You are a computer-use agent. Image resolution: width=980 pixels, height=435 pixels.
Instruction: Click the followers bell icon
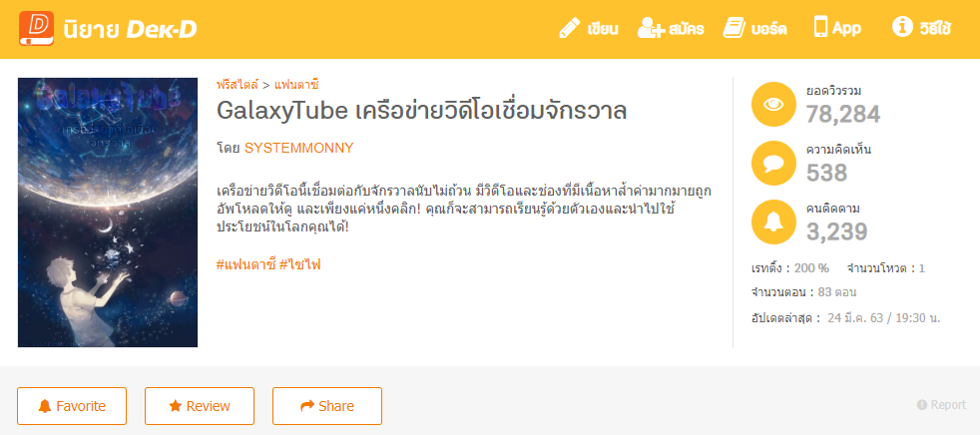point(773,221)
